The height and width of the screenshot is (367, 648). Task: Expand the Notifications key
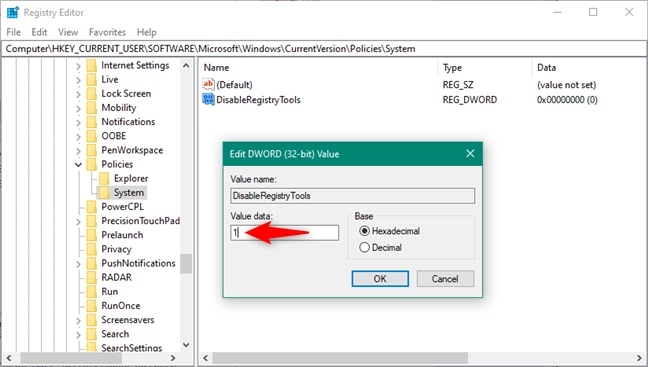point(78,122)
